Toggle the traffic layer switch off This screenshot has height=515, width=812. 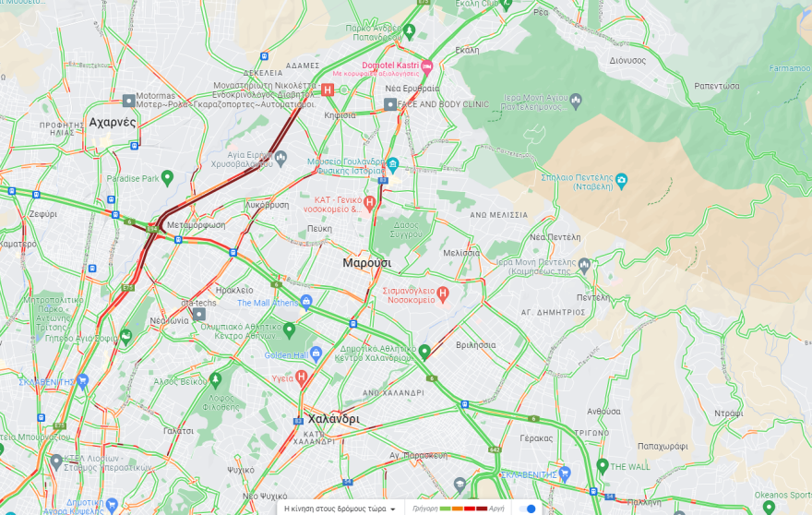pos(527,509)
